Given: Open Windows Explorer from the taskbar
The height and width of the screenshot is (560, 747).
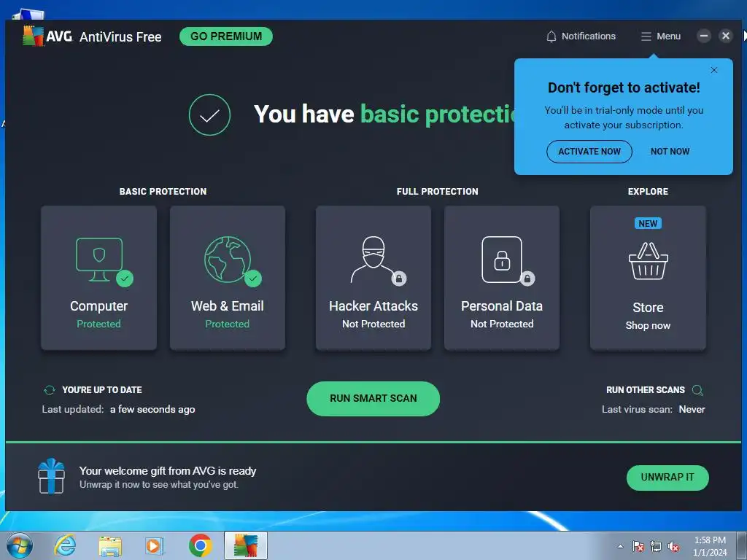Looking at the screenshot, I should point(110,545).
